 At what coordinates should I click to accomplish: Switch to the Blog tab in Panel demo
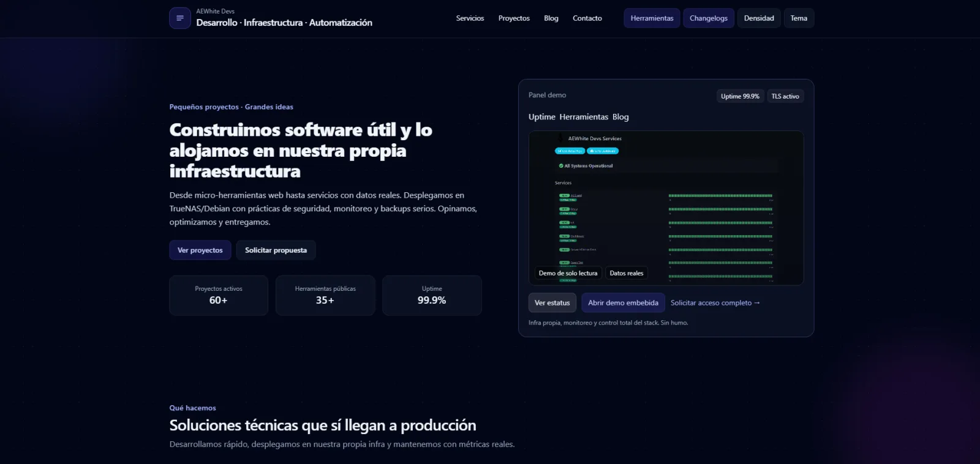coord(620,117)
